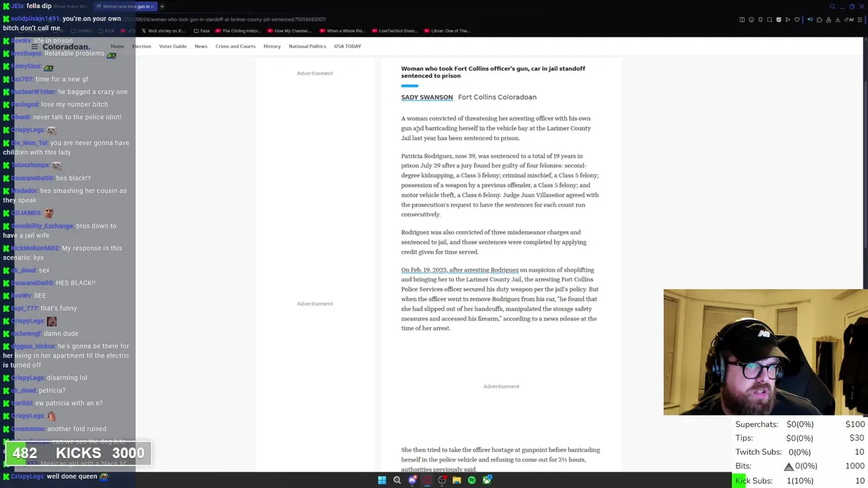Open Discord from the taskbar

point(412,480)
